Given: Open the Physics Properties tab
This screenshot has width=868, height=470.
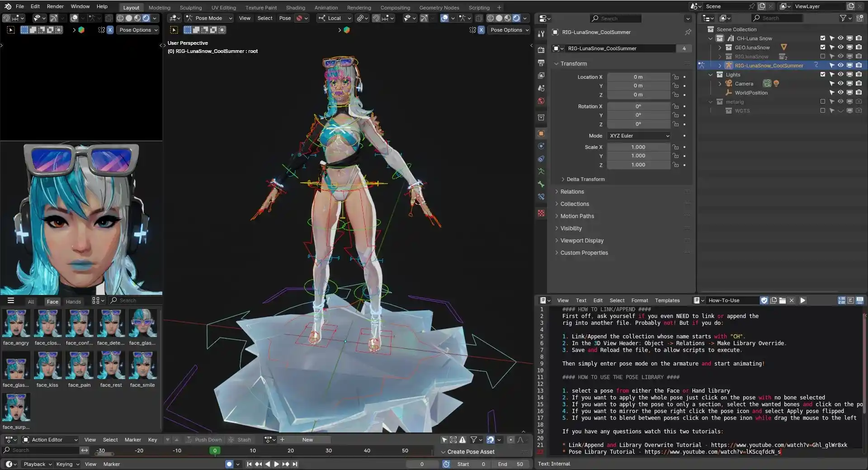Looking at the screenshot, I should pyautogui.click(x=541, y=146).
